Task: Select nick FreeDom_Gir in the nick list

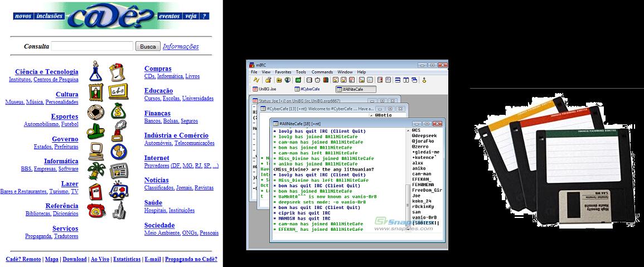Action: (427, 190)
